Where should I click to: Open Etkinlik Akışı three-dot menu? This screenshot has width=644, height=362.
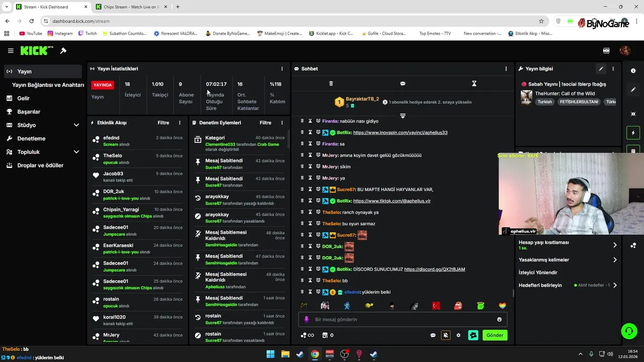180,123
